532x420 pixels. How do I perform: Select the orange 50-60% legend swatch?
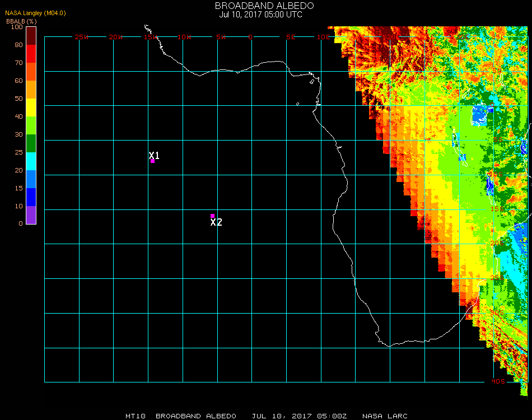tap(31, 89)
